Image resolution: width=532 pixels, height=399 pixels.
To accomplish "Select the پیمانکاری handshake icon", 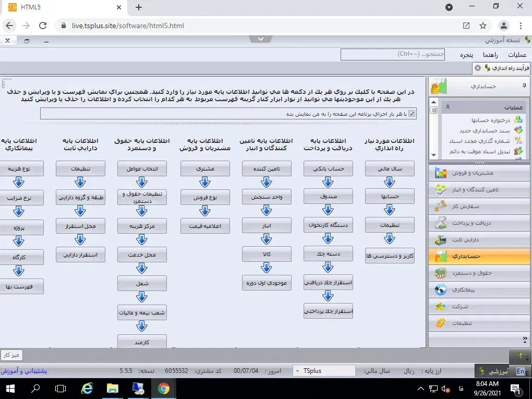I will [441, 289].
